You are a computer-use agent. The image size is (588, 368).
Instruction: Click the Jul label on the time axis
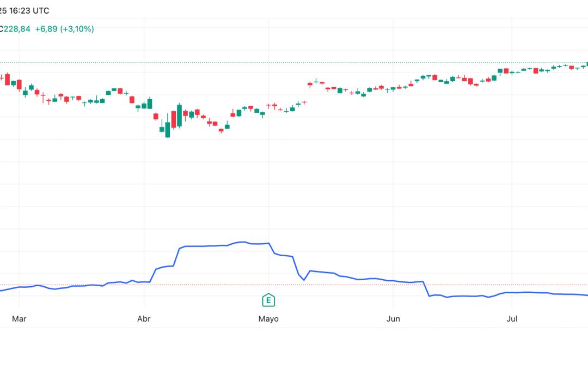tap(512, 319)
